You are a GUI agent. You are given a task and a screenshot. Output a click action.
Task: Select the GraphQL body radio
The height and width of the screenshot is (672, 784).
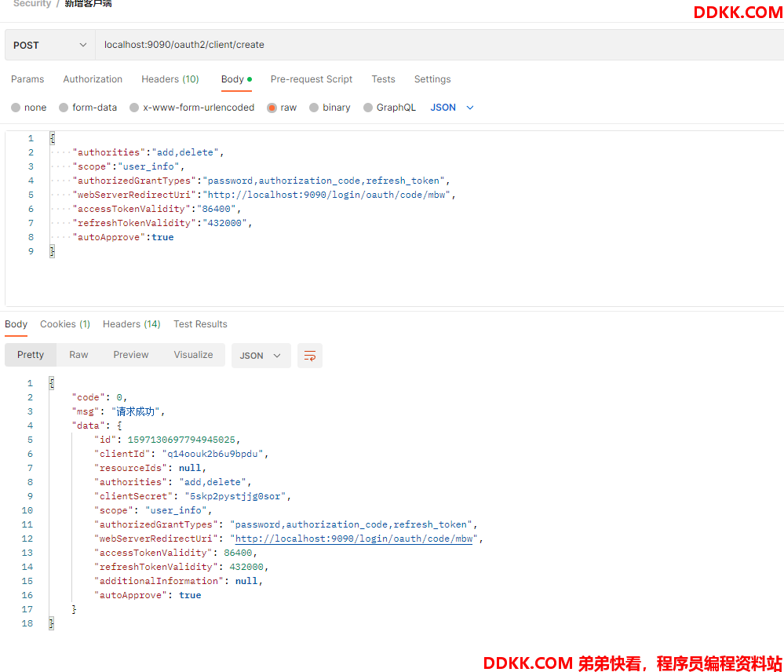click(x=368, y=108)
